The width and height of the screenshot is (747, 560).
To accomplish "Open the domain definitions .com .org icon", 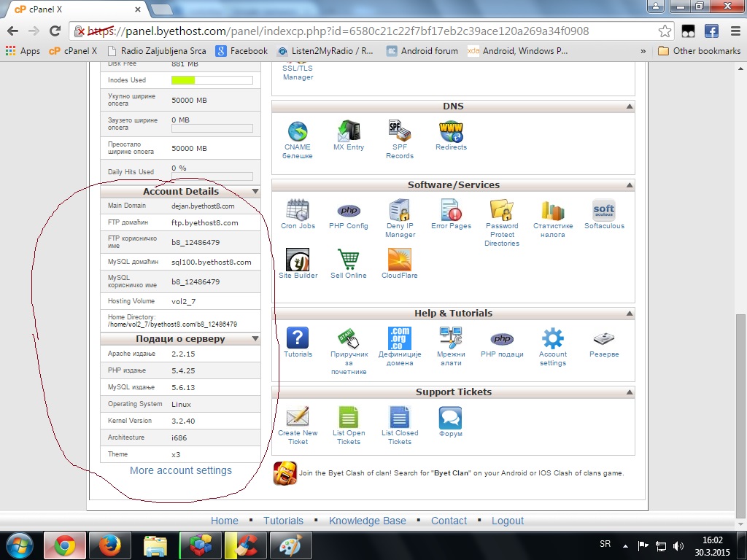I will click(x=400, y=338).
